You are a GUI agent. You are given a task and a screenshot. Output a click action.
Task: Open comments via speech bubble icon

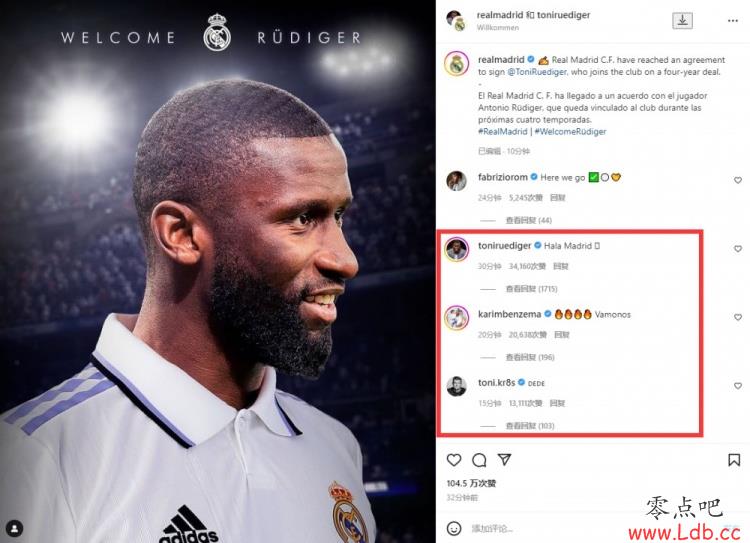(x=479, y=460)
